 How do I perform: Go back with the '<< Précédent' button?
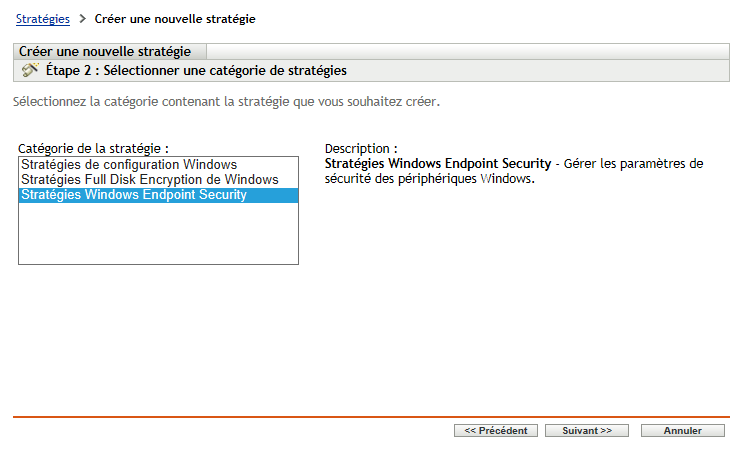(x=496, y=431)
